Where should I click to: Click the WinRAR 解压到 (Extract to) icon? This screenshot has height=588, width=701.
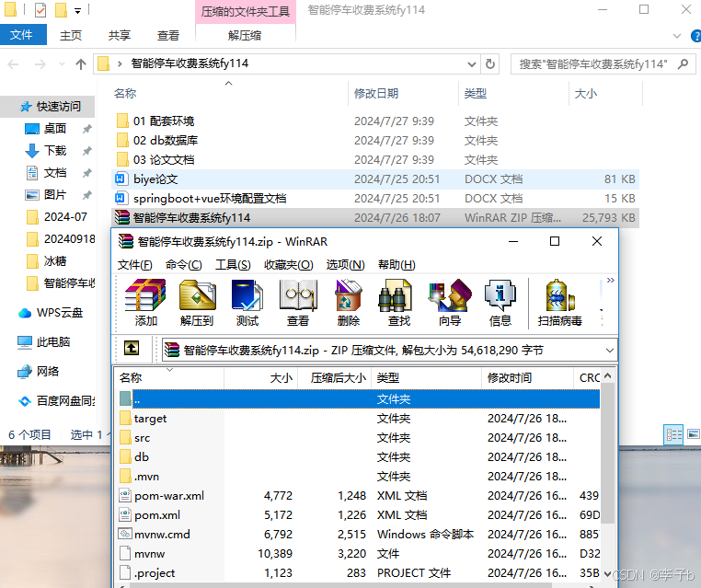(197, 302)
